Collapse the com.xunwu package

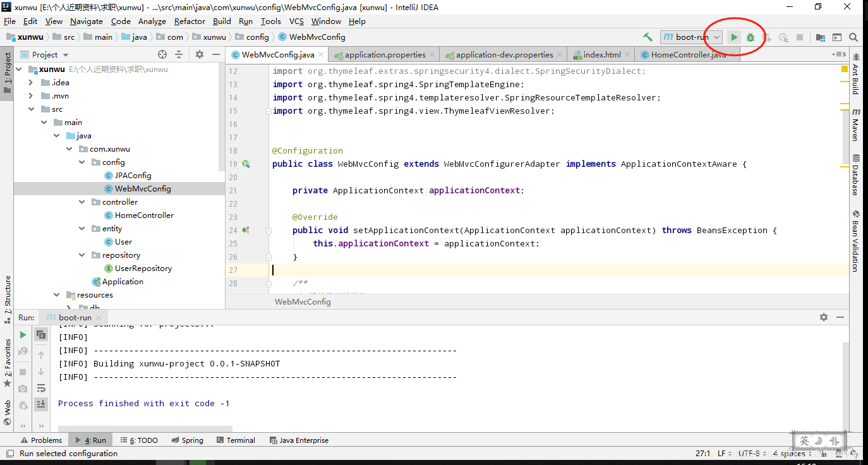[69, 148]
